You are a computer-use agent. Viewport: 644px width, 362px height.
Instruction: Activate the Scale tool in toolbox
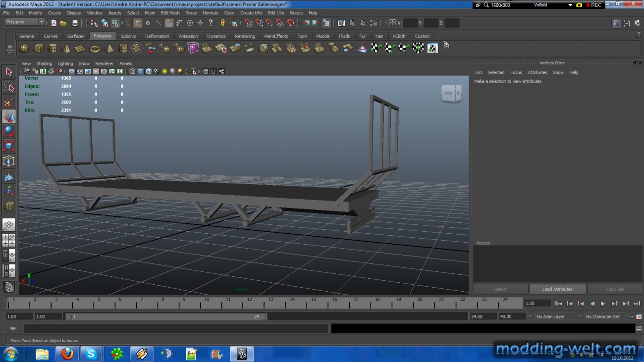tap(9, 146)
